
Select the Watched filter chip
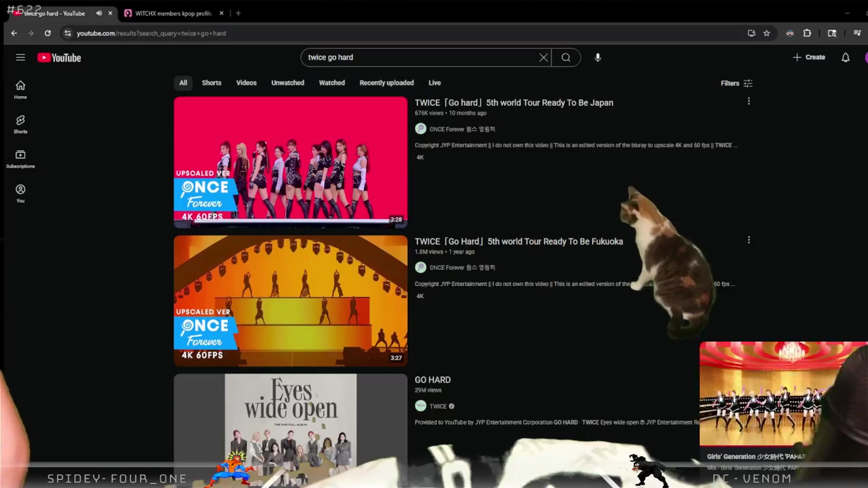click(x=332, y=83)
